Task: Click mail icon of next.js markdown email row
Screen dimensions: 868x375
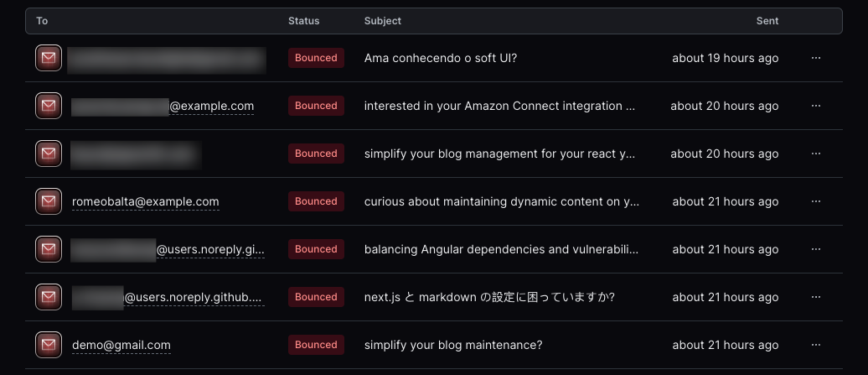Action: point(49,297)
